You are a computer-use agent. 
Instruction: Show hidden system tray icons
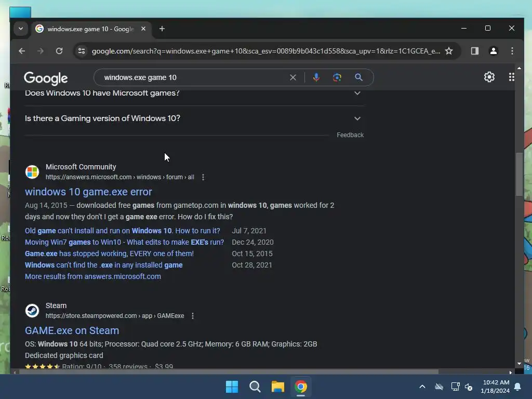pyautogui.click(x=422, y=387)
